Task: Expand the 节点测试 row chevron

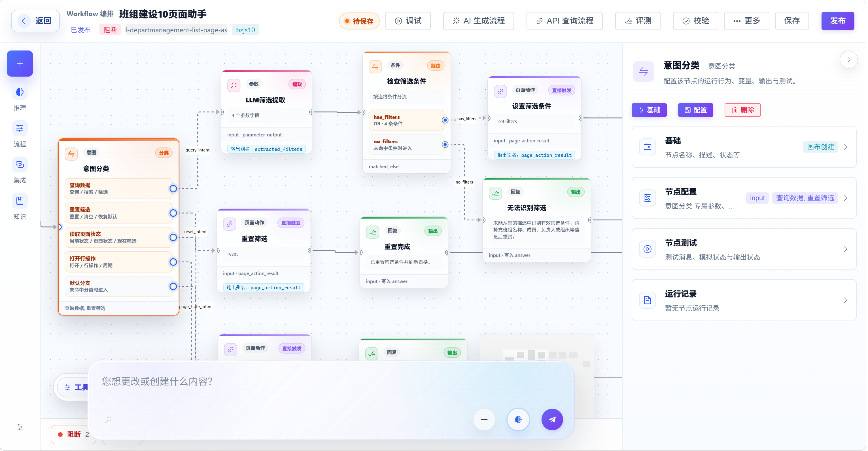Action: (845, 249)
